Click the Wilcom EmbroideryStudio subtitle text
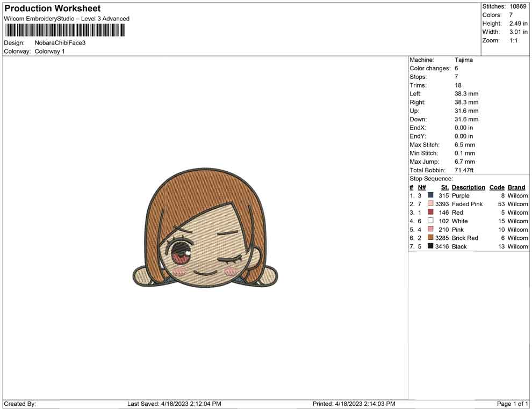Image resolution: width=532 pixels, height=409 pixels. tap(67, 19)
